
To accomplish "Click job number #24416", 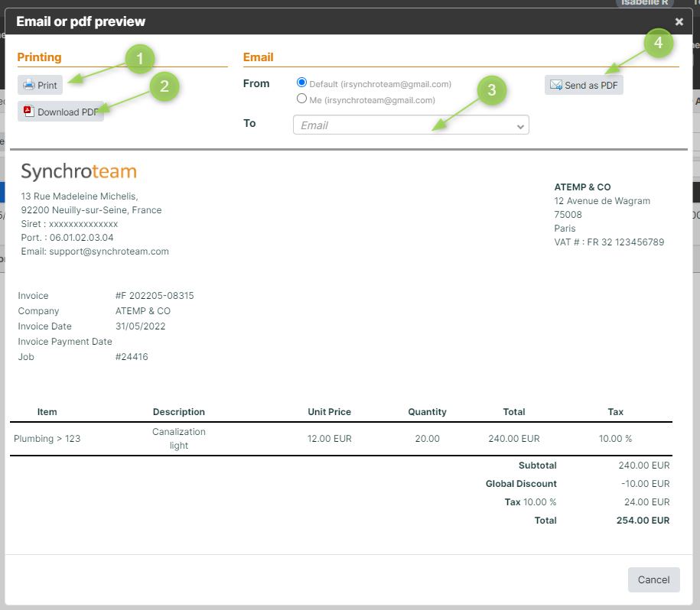I will [132, 357].
